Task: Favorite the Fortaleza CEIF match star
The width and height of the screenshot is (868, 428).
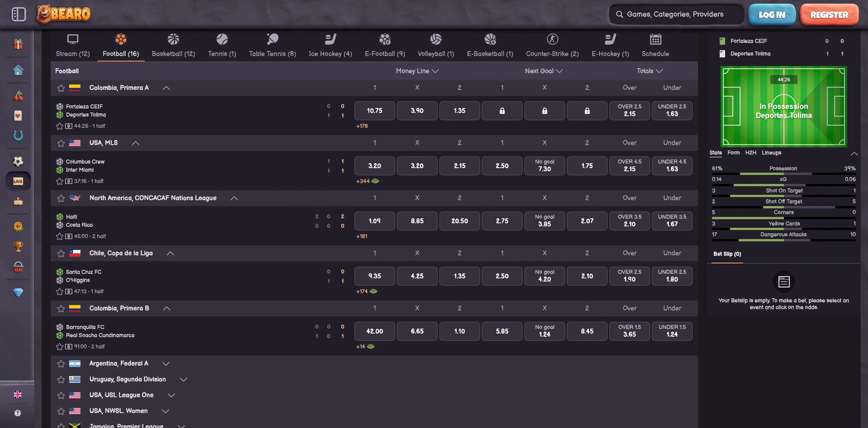Action: click(x=60, y=126)
